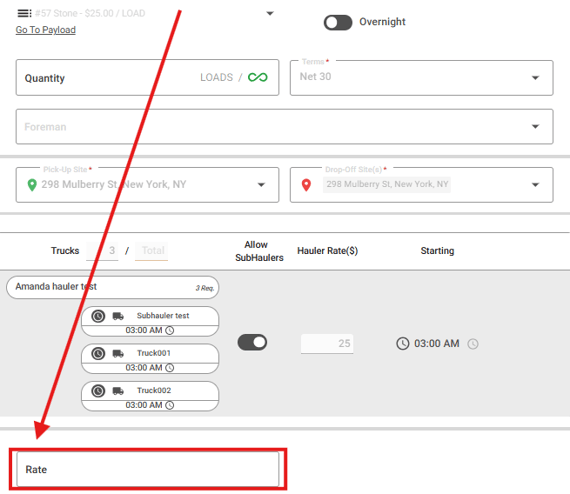This screenshot has width=570, height=494.
Task: Click the clock icon beside Truck002
Action: pos(98,391)
